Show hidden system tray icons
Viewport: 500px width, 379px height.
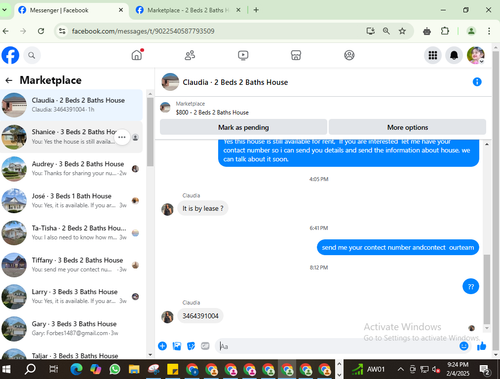point(401,369)
